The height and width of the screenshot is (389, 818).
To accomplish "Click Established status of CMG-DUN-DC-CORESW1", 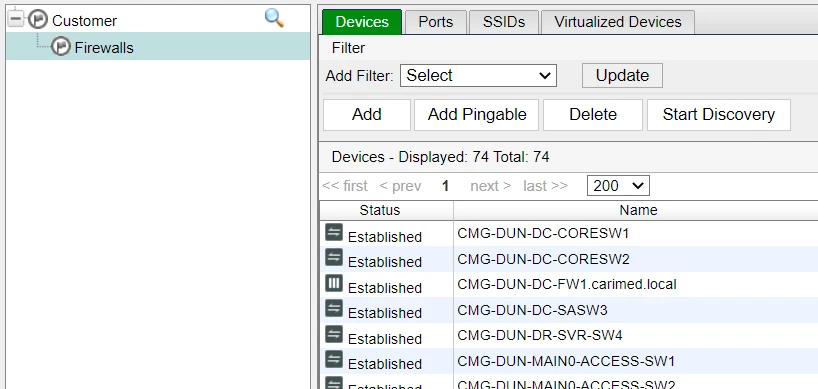I will [x=385, y=237].
